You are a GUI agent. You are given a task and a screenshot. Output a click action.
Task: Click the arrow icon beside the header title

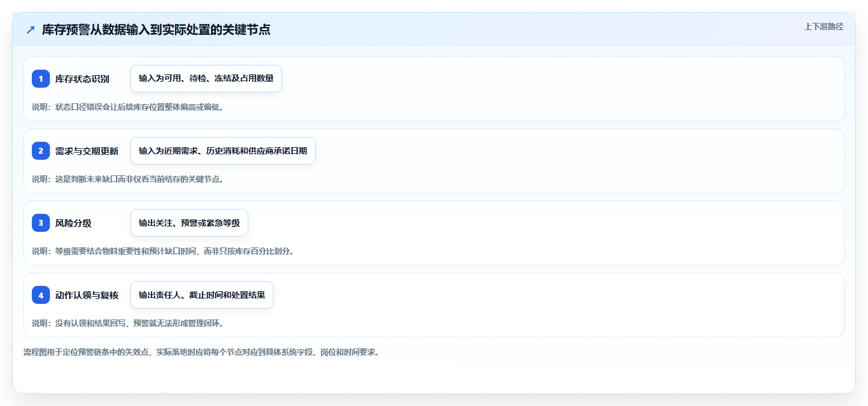point(31,30)
